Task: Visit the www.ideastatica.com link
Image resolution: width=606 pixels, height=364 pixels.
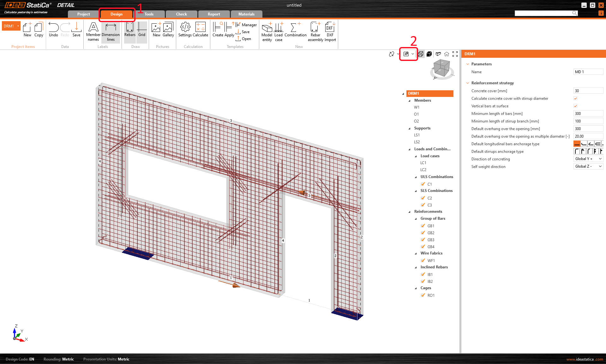Action: tap(584, 359)
